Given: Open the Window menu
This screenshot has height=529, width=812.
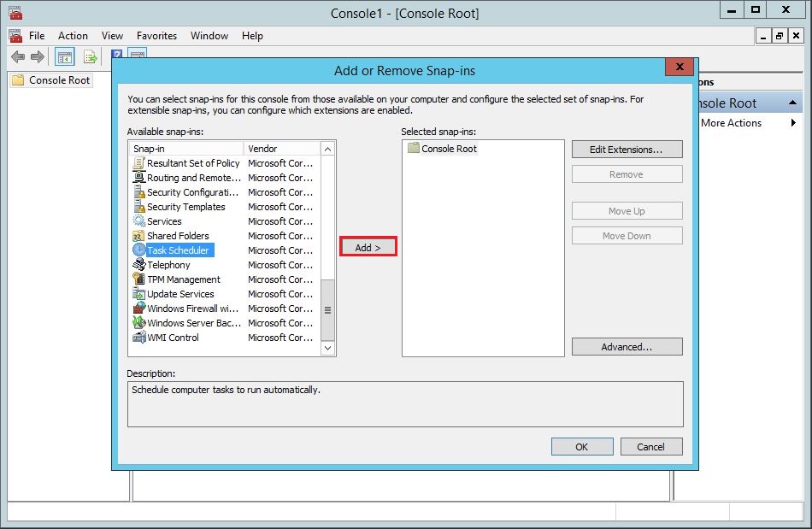Looking at the screenshot, I should [x=209, y=36].
